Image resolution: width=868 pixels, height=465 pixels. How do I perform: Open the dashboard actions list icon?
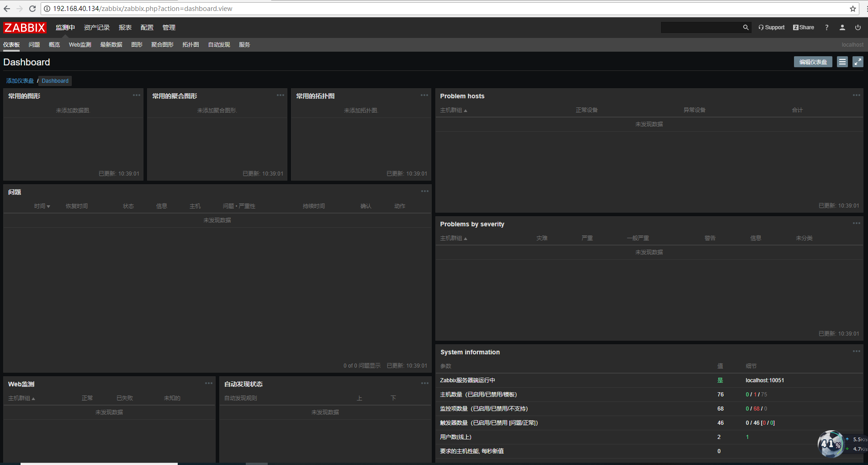tap(842, 62)
